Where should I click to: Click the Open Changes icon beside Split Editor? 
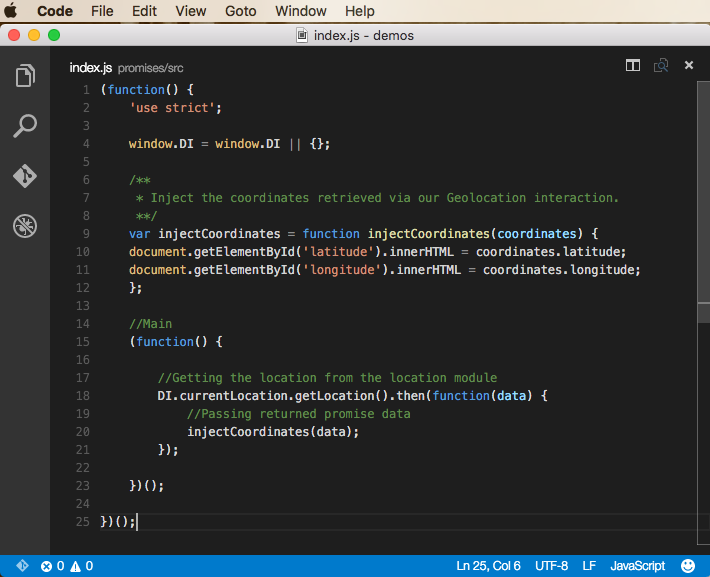(661, 66)
